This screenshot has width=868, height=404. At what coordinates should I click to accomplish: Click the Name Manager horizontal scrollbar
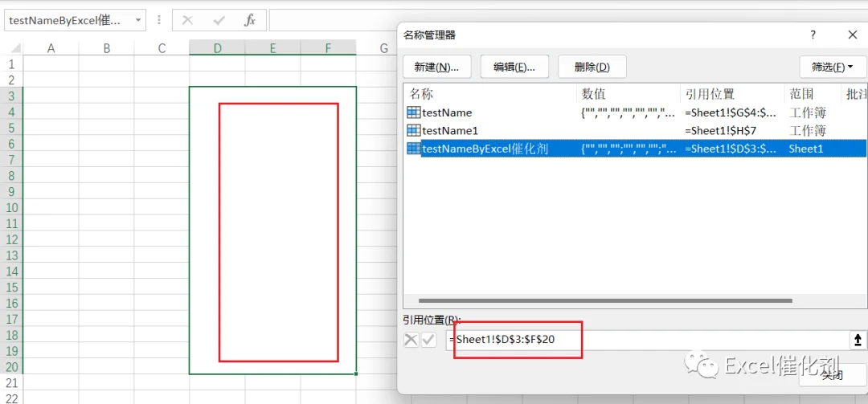(605, 301)
